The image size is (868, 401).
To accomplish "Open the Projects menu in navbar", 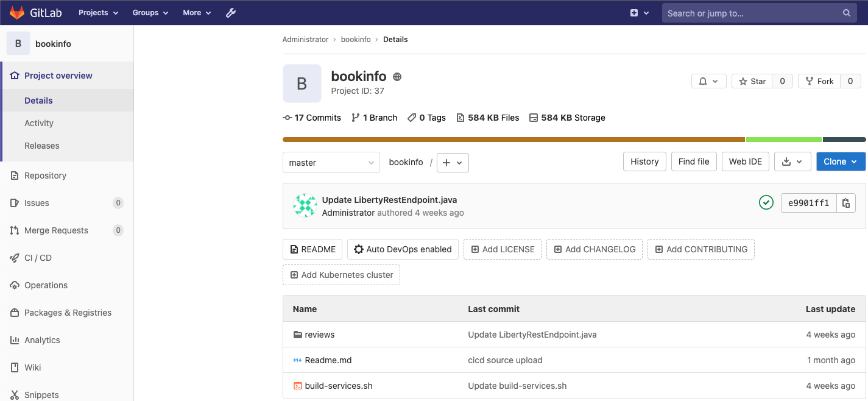I will (97, 13).
